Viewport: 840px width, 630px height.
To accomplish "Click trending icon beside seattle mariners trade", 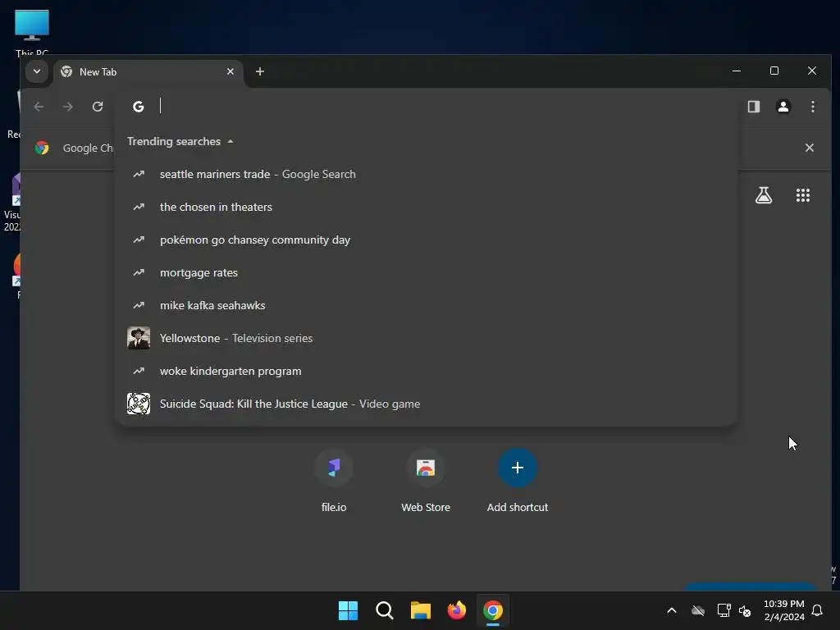I will point(139,174).
